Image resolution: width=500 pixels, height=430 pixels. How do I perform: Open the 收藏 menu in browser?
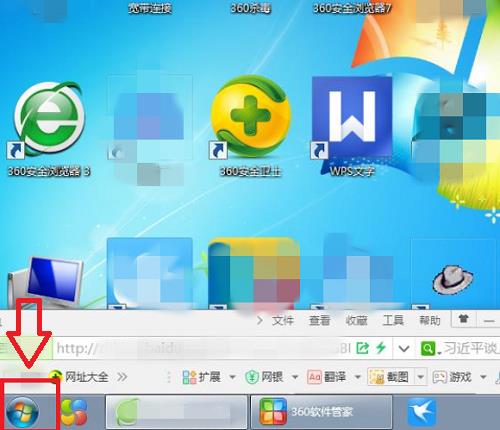pos(356,321)
